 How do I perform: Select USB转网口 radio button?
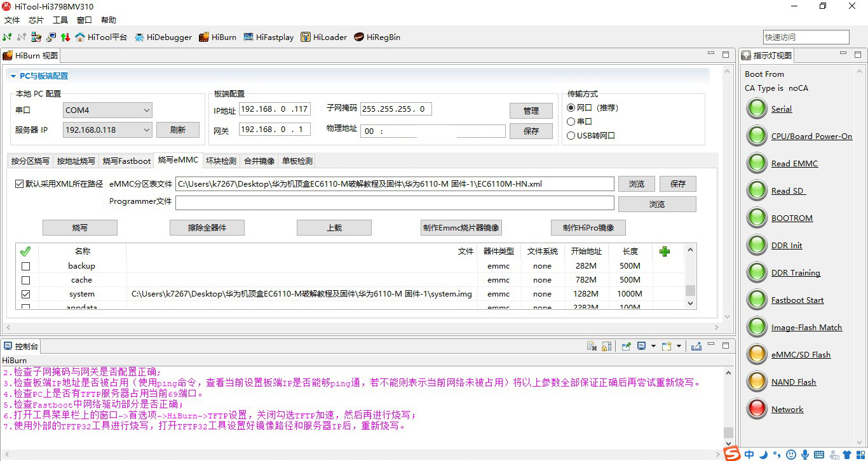tap(571, 135)
